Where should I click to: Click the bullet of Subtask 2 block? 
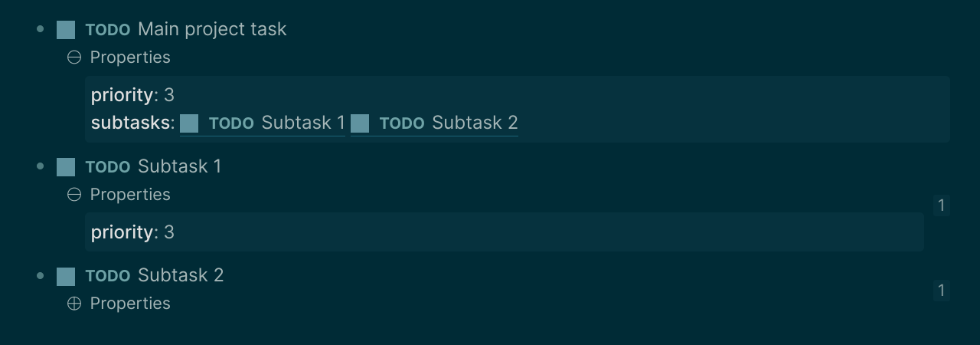tap(41, 275)
